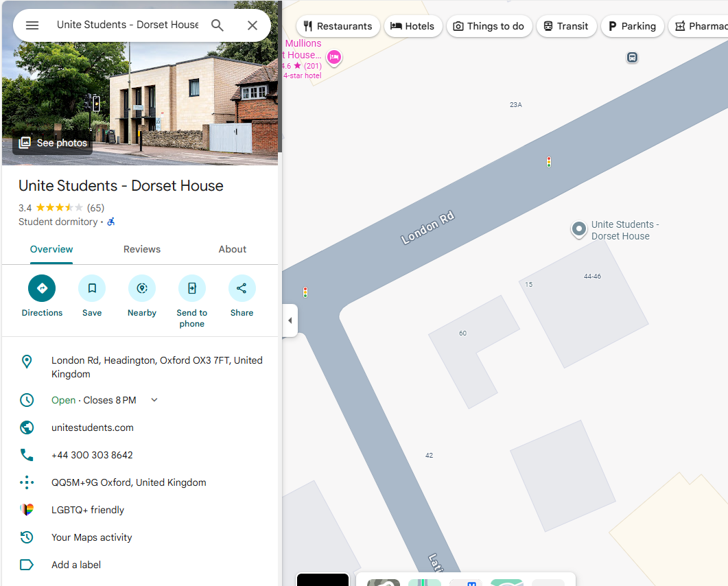Click Unite Students Dorset House map pin
Image resolution: width=728 pixels, height=586 pixels.
(579, 229)
